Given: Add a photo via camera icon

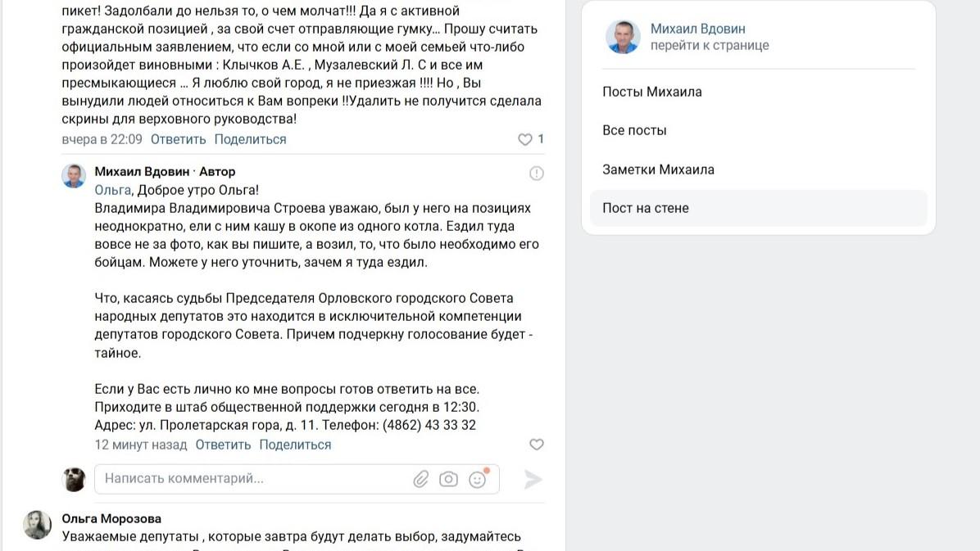Looking at the screenshot, I should pos(448,479).
